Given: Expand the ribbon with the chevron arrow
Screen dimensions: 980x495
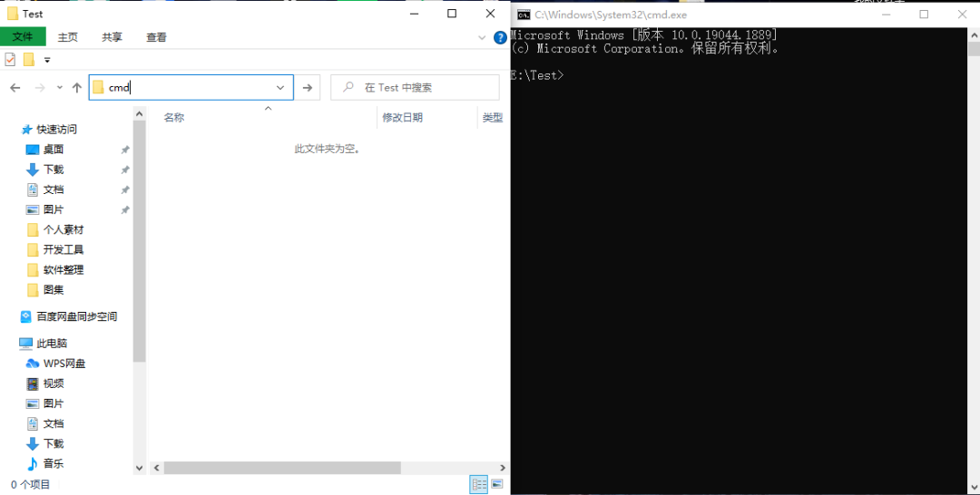Looking at the screenshot, I should 483,38.
